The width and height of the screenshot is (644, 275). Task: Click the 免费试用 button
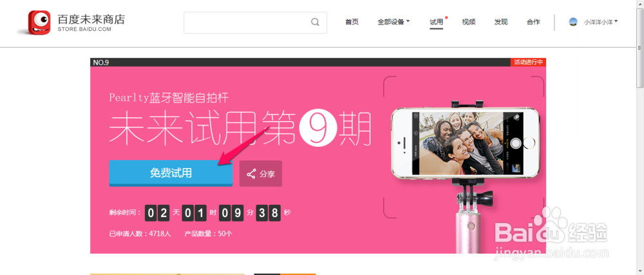click(171, 173)
